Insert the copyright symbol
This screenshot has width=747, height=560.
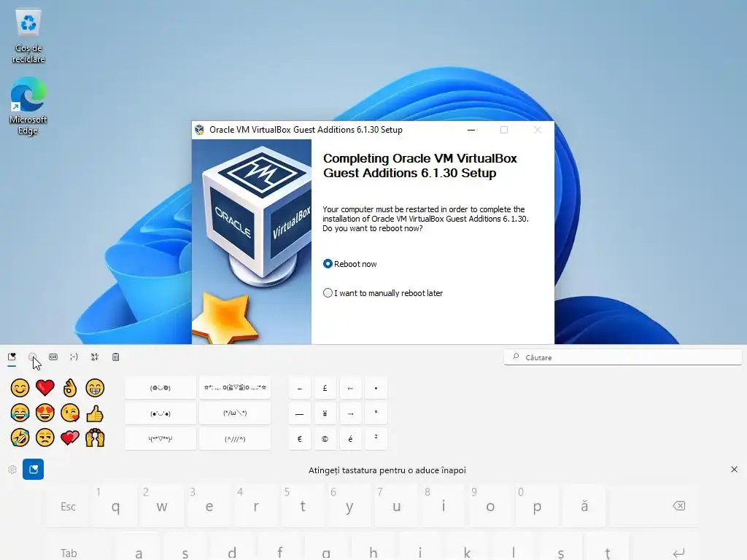[325, 438]
